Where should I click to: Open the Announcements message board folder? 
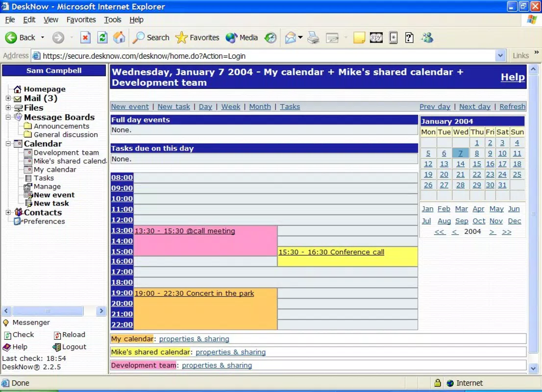coord(61,126)
